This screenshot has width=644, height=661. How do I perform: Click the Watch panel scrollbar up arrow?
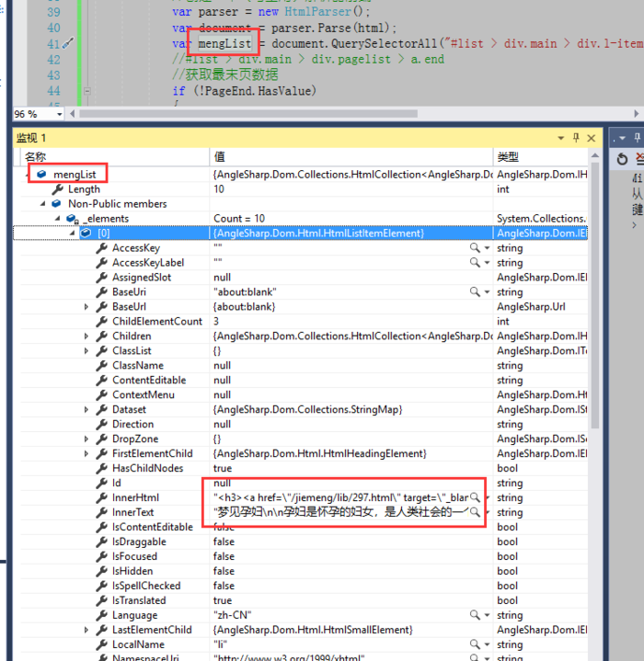coord(595,155)
